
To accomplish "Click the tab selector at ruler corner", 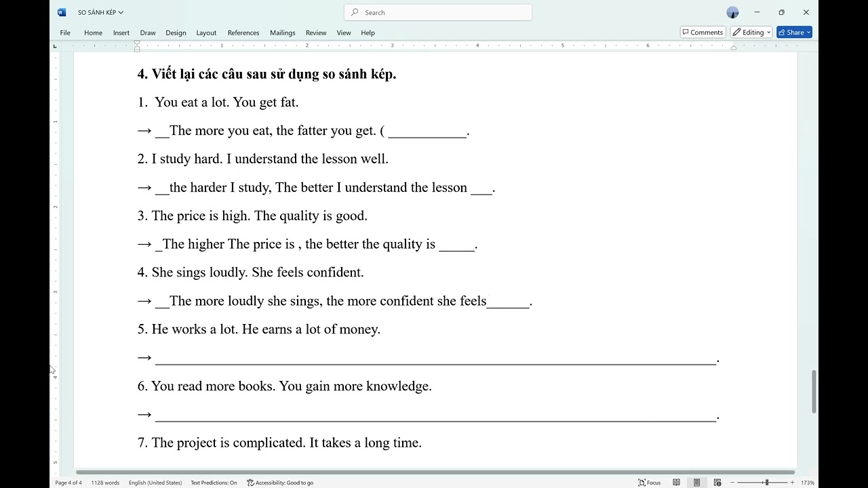I will [55, 46].
